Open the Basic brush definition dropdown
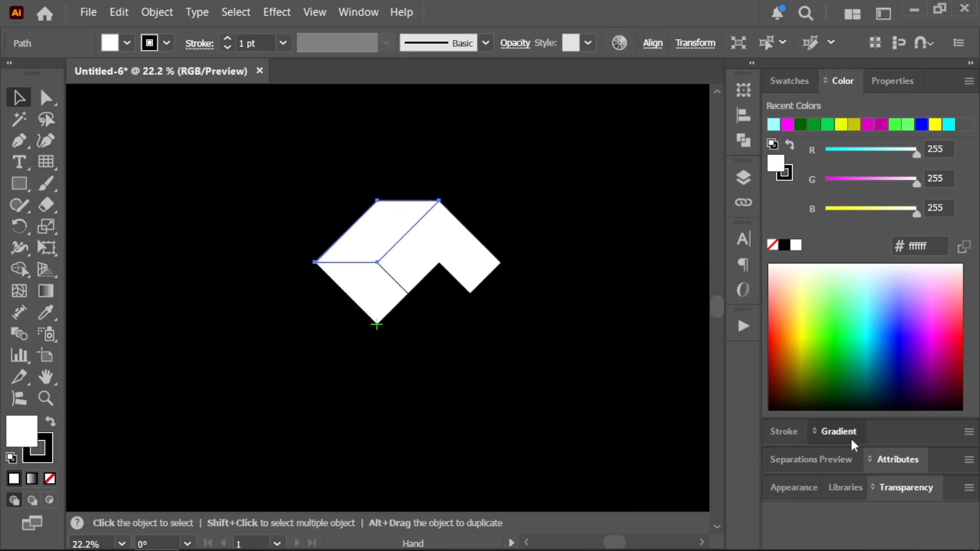The height and width of the screenshot is (551, 980). click(485, 43)
